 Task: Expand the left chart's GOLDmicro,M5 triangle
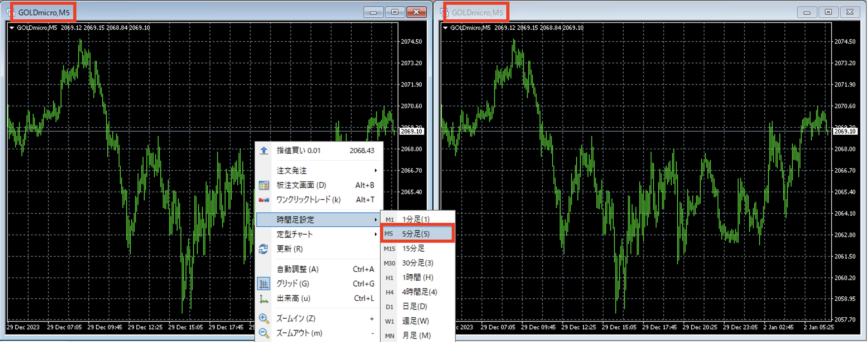(x=12, y=27)
